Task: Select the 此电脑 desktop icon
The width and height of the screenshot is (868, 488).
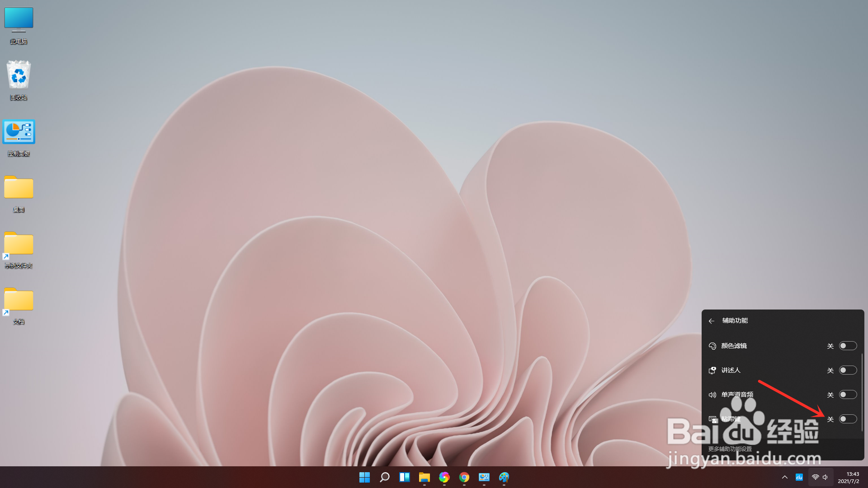Action: click(19, 25)
